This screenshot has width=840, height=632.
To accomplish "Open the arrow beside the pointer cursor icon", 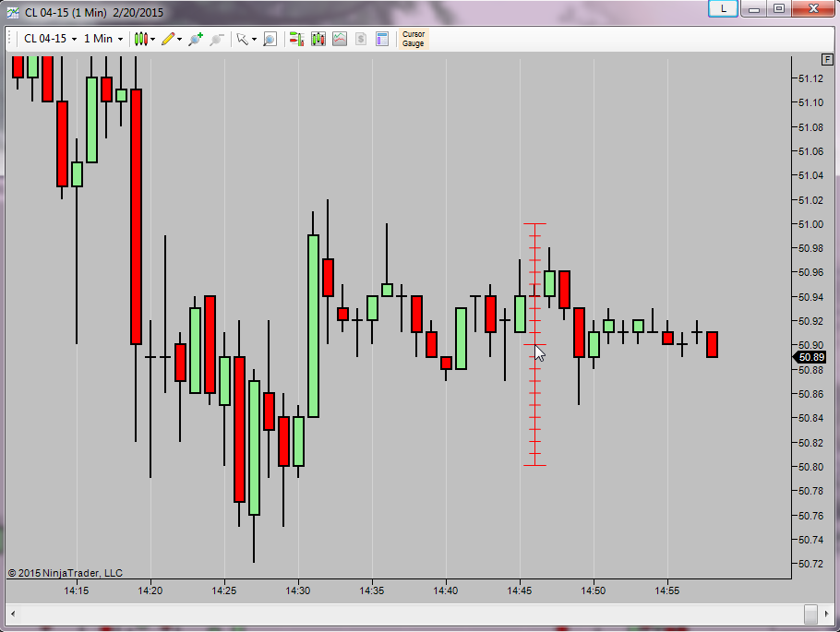I will coord(254,39).
